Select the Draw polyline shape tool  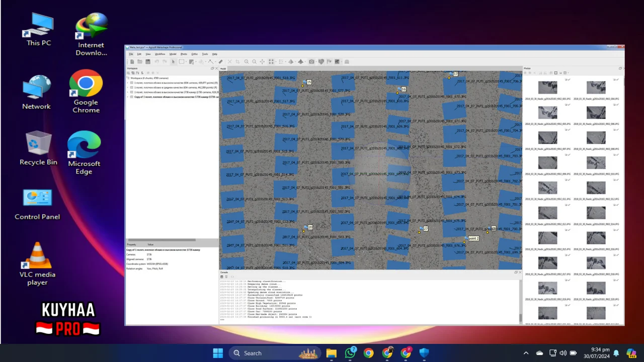pos(211,62)
